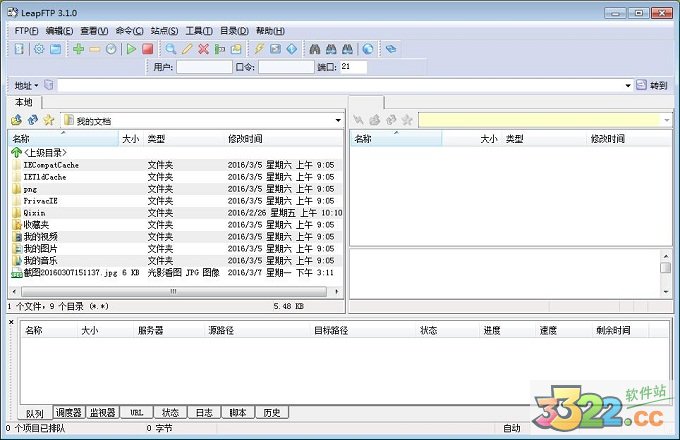680x440 pixels.
Task: Click the third binoculars find icon
Action: coord(347,49)
